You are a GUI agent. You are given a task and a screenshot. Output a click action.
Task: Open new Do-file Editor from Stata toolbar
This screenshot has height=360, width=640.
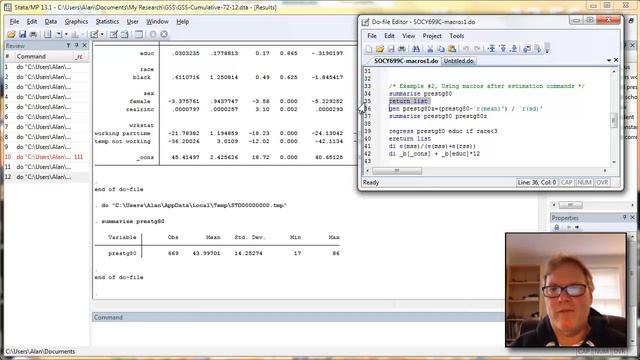click(x=94, y=35)
